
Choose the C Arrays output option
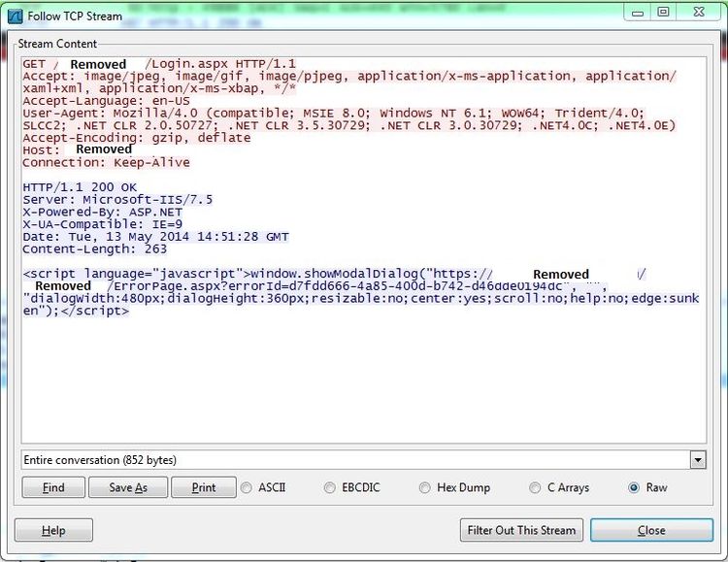(559, 487)
